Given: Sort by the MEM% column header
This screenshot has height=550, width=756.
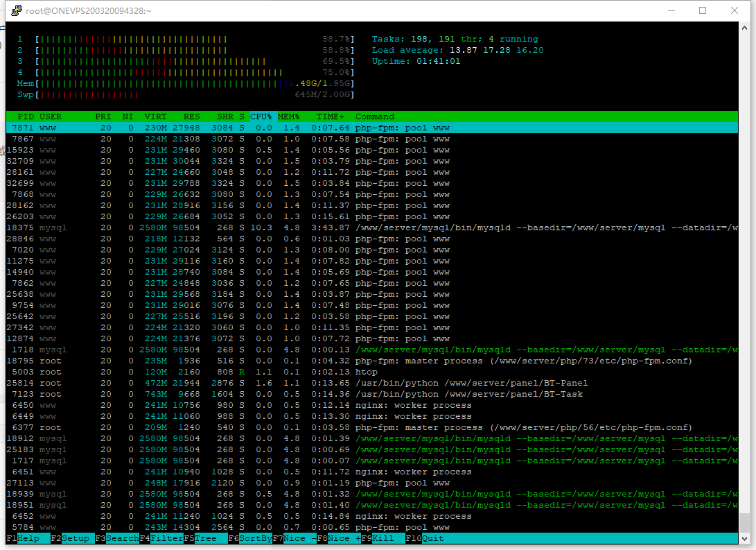Looking at the screenshot, I should pyautogui.click(x=288, y=117).
